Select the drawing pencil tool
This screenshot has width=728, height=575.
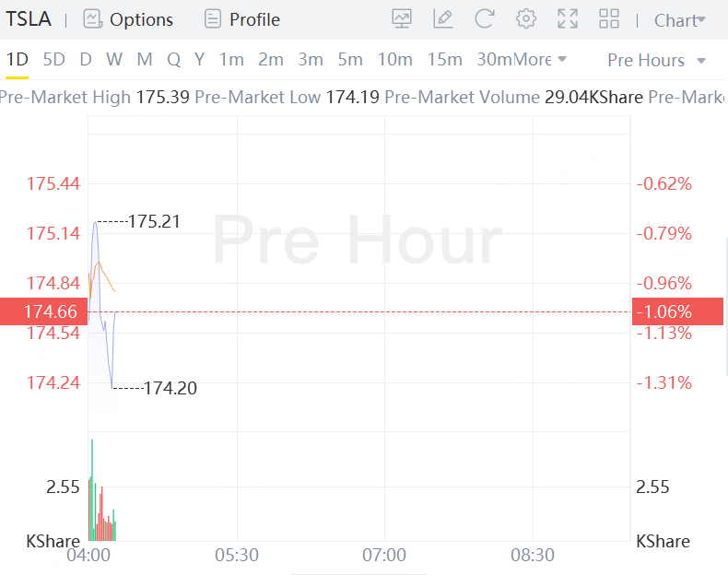coord(443,19)
